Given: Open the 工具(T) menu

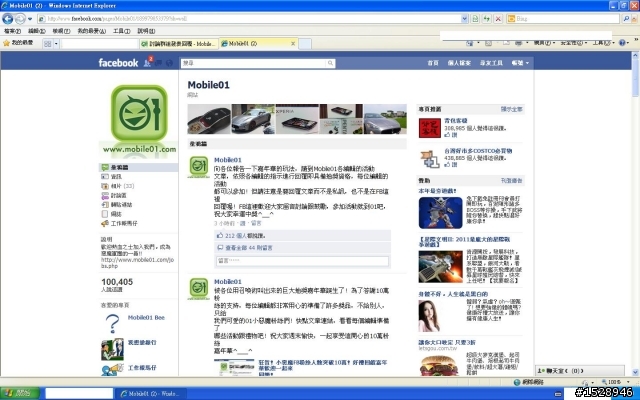Looking at the screenshot, I should [x=121, y=31].
